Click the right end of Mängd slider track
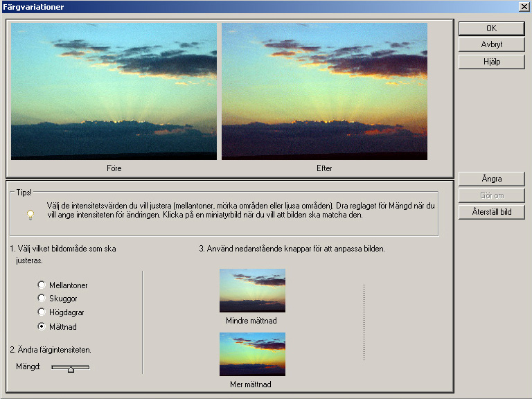Screen dimensions: 532x399 (x=87, y=367)
